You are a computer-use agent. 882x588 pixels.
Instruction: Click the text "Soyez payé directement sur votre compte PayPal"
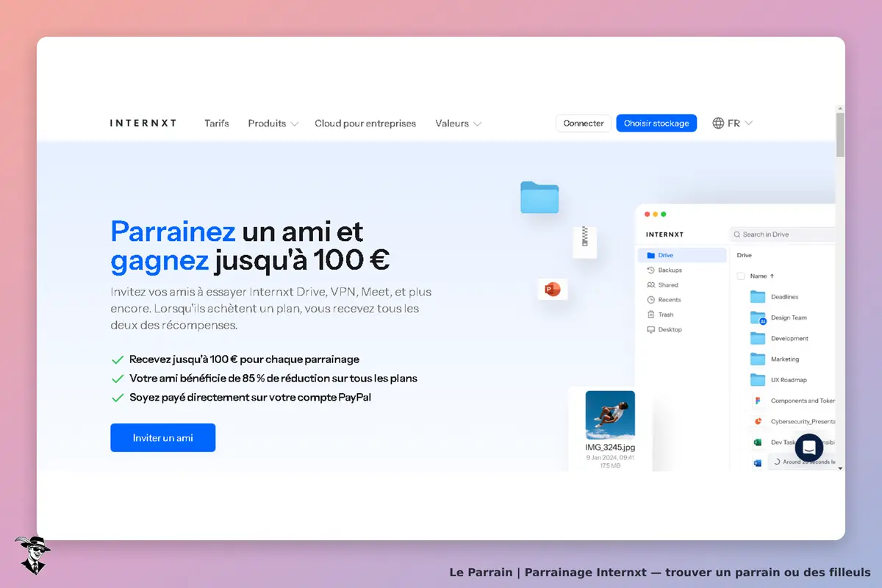[x=251, y=398]
